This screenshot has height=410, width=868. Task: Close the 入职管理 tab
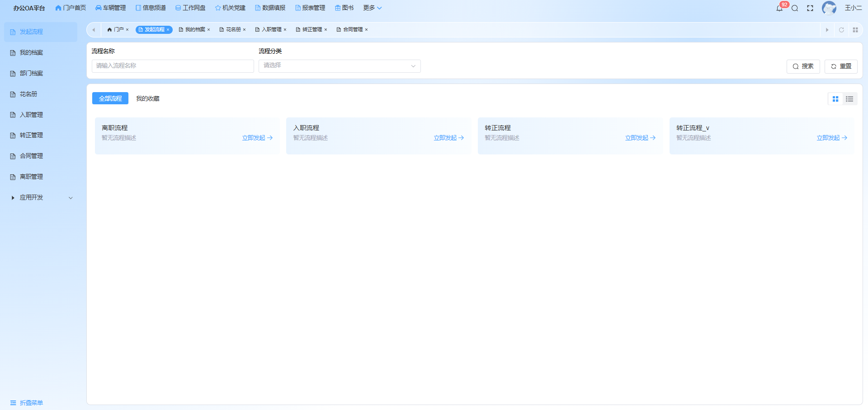[x=285, y=30]
